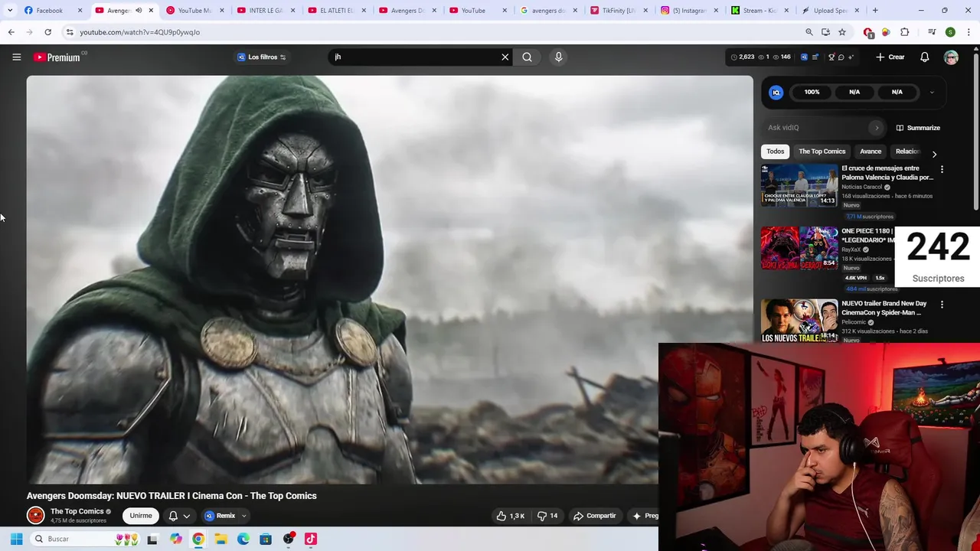Reload the current page
The height and width of the screenshot is (551, 980).
click(x=47, y=32)
